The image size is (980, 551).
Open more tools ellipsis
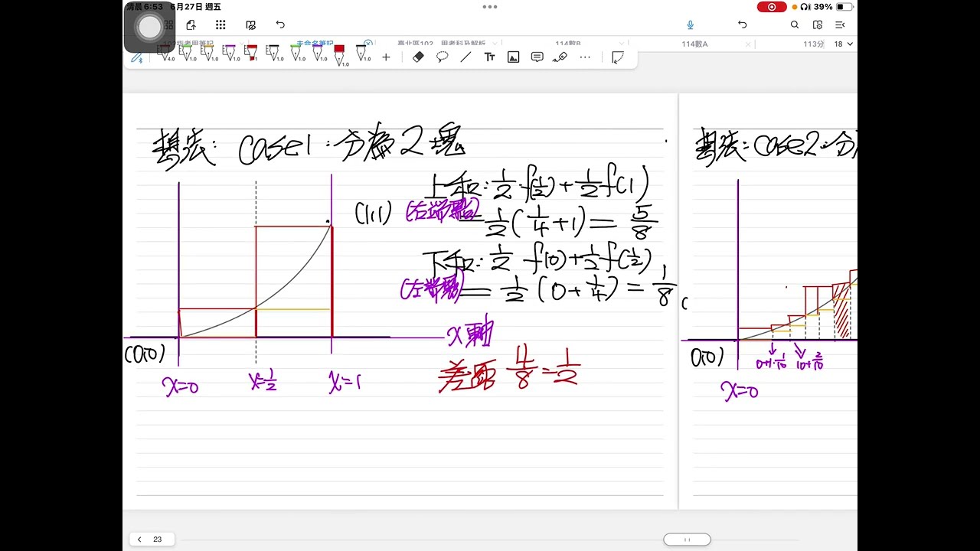pyautogui.click(x=585, y=57)
